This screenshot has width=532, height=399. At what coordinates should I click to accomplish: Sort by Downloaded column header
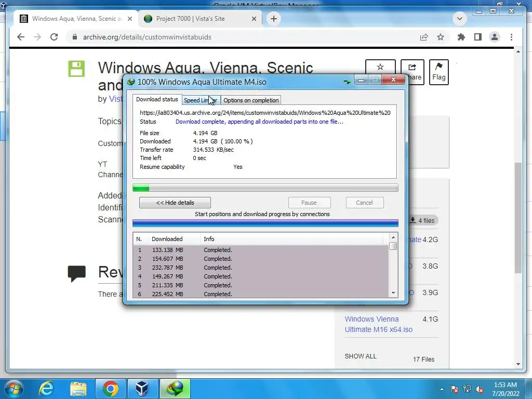pyautogui.click(x=175, y=239)
